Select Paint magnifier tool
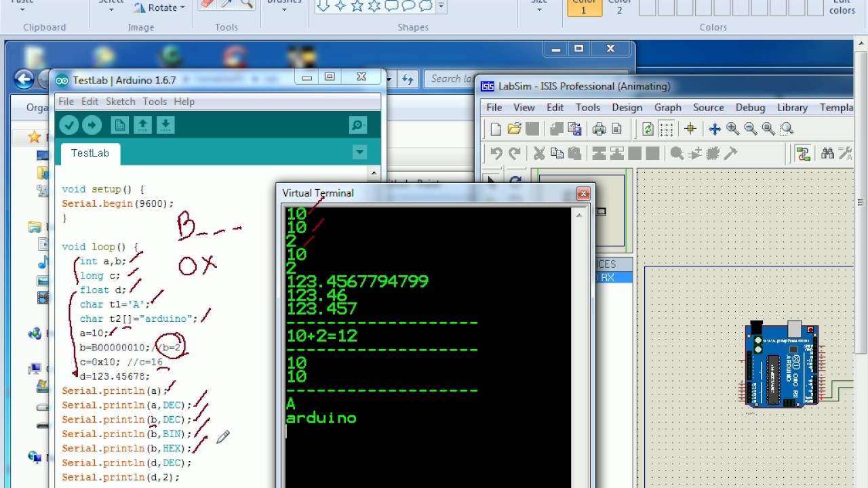Screen dimensions: 868x488 pos(246,4)
